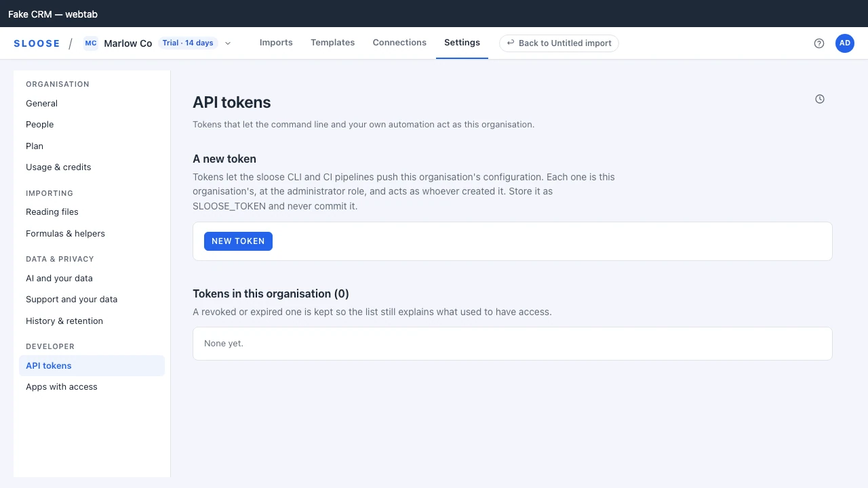Click 'Tokens in this organisation (0)' heading
This screenshot has width=868, height=488.
click(271, 294)
